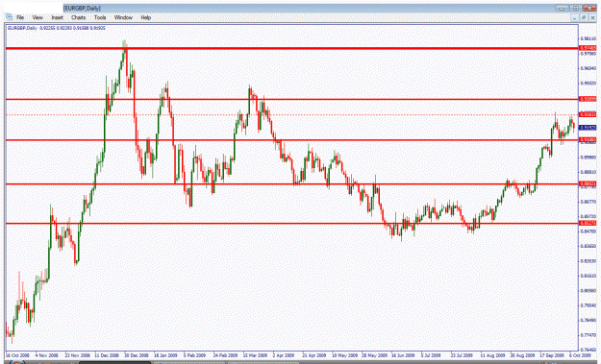Open the View menu

pos(38,17)
